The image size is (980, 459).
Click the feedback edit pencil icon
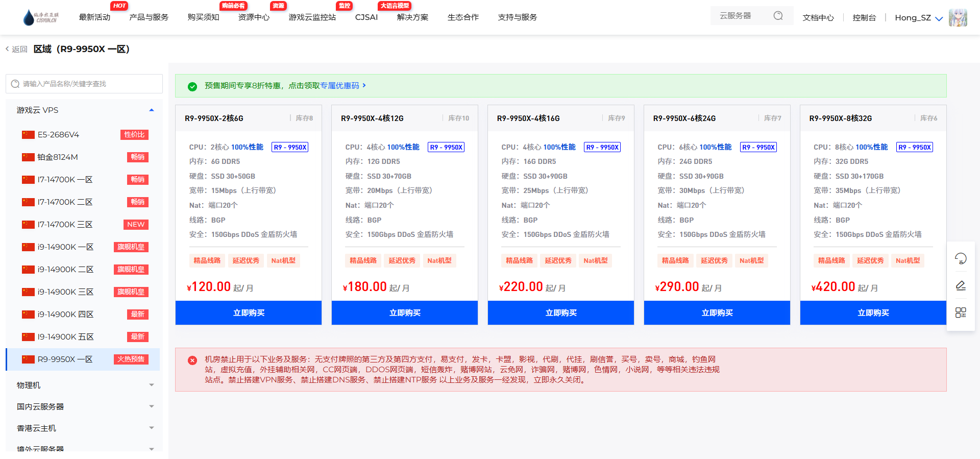coord(961,285)
